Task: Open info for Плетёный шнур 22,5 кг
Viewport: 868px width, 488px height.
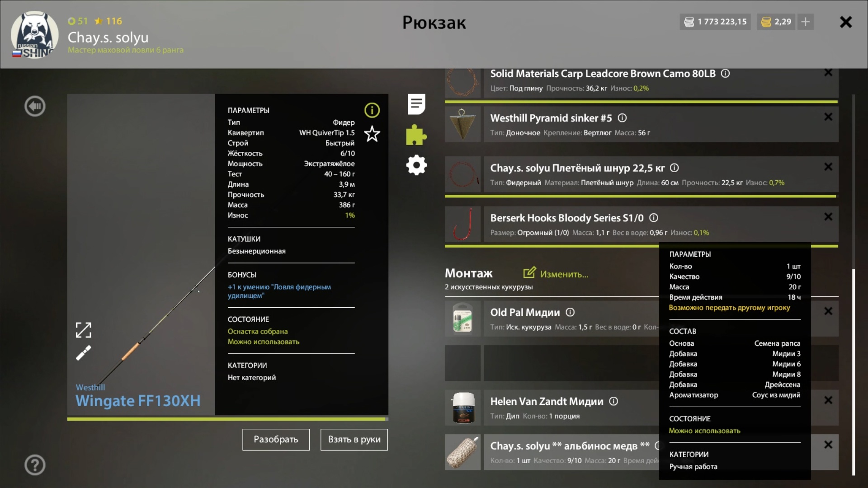Action: pyautogui.click(x=674, y=168)
